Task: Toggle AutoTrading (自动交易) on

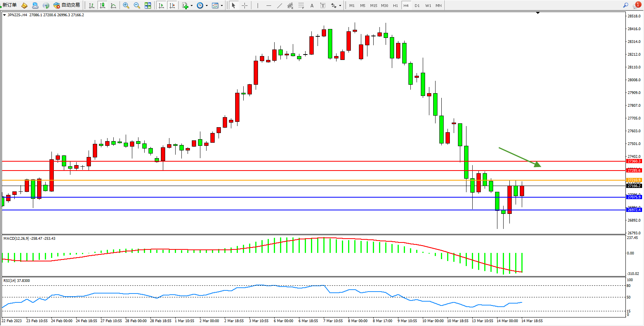Action: click(x=67, y=5)
